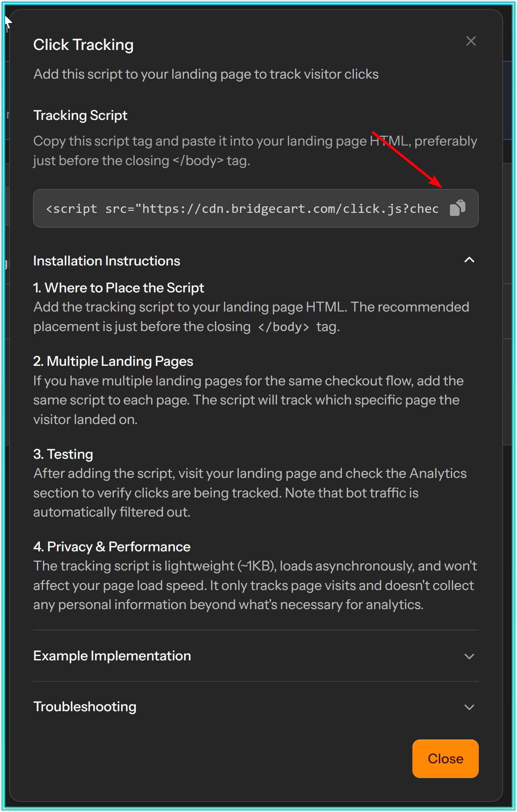Click the Privacy & Performance heading
517x812 pixels.
112,547
